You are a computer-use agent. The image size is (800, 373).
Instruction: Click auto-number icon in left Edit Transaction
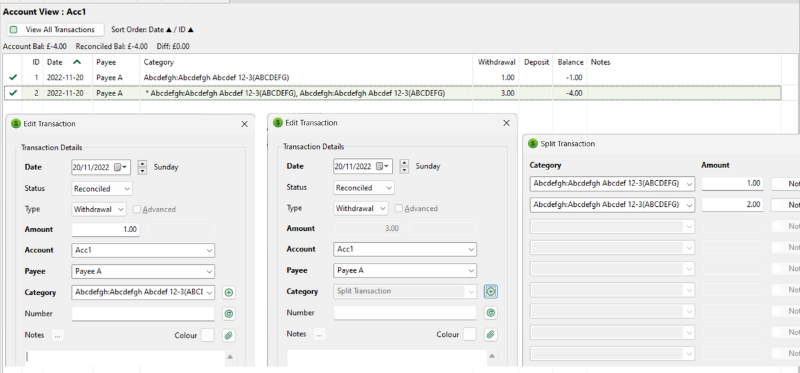229,314
